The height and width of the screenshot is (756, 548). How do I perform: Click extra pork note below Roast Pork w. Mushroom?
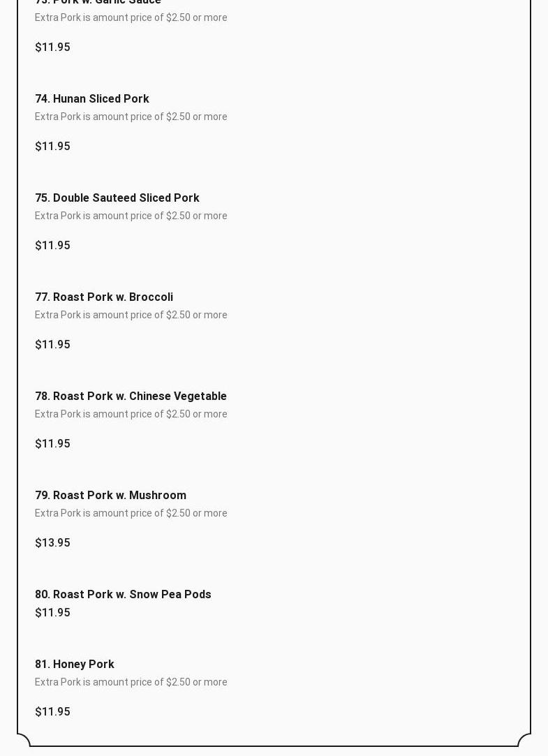click(x=131, y=513)
